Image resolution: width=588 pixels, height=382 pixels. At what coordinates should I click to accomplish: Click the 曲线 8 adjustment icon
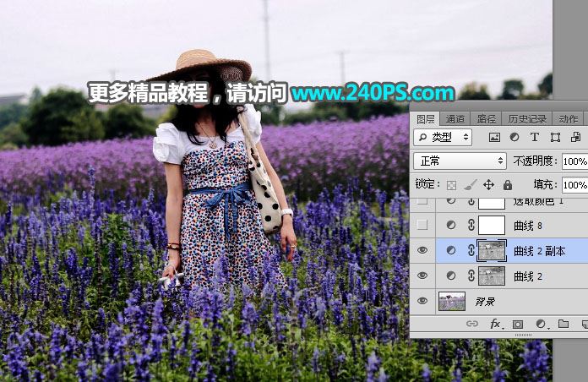point(451,225)
